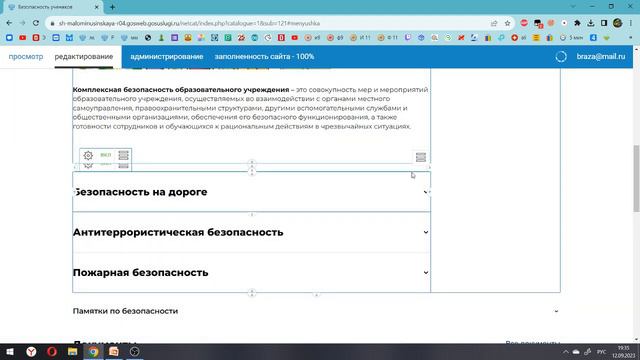Open extensions puzzle icon
The height and width of the screenshot is (360, 640).
(577, 23)
